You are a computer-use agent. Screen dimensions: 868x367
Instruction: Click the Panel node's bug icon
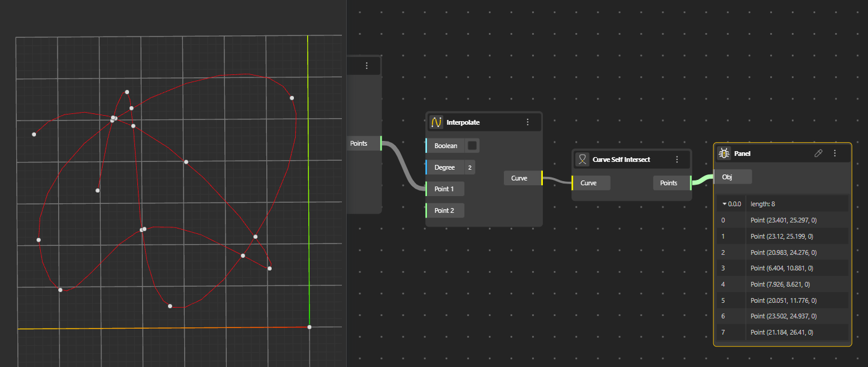[x=723, y=154]
